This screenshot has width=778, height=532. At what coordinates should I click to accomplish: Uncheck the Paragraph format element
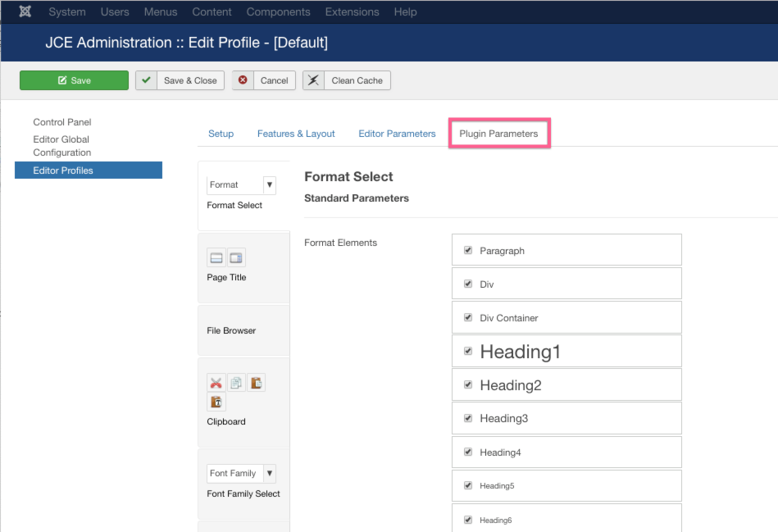pyautogui.click(x=468, y=250)
